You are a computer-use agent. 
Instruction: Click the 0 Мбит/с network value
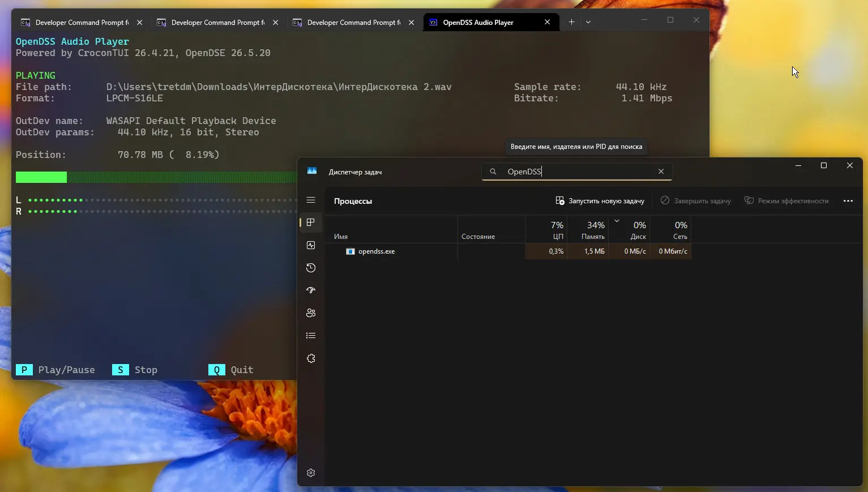click(673, 251)
